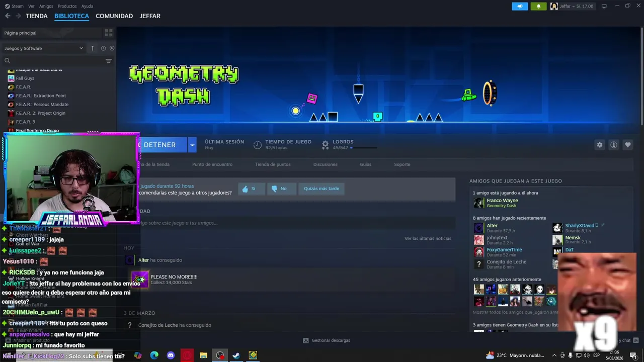
Task: Expand the arrow beside DETENER
Action: pos(192,145)
